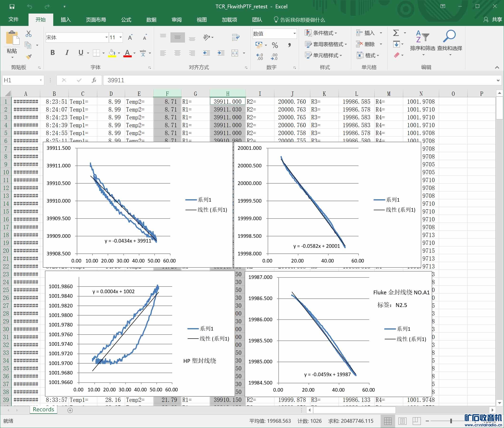Click the Increase Decimal icon
The width and height of the screenshot is (504, 428).
pyautogui.click(x=259, y=57)
